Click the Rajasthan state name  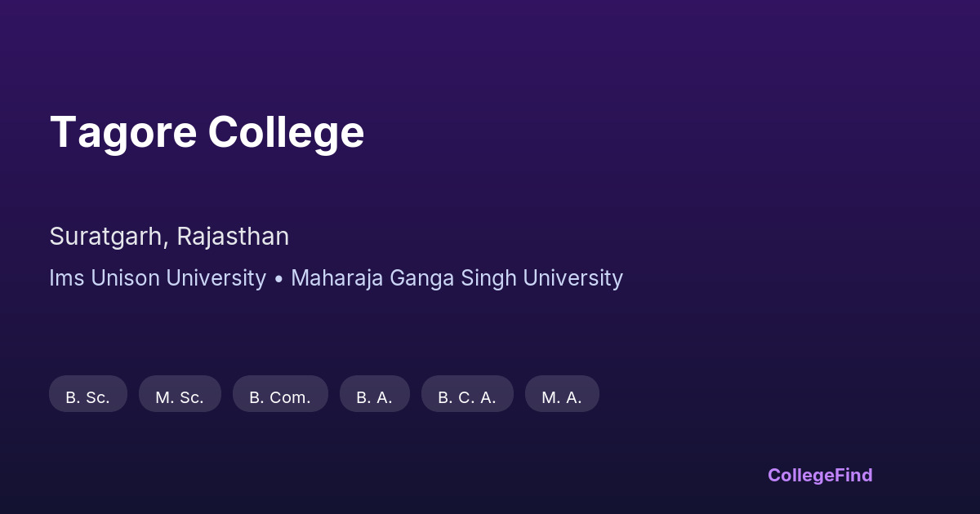point(233,237)
